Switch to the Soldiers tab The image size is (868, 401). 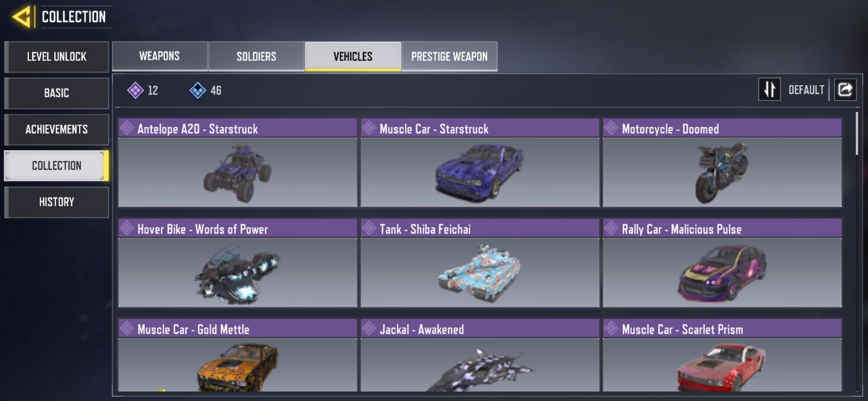click(256, 56)
